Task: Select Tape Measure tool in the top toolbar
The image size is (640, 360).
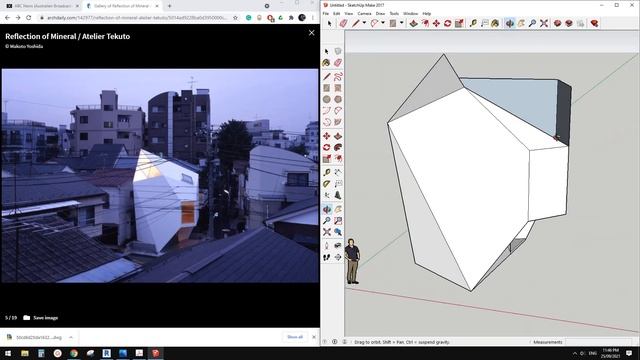Action: (473, 23)
